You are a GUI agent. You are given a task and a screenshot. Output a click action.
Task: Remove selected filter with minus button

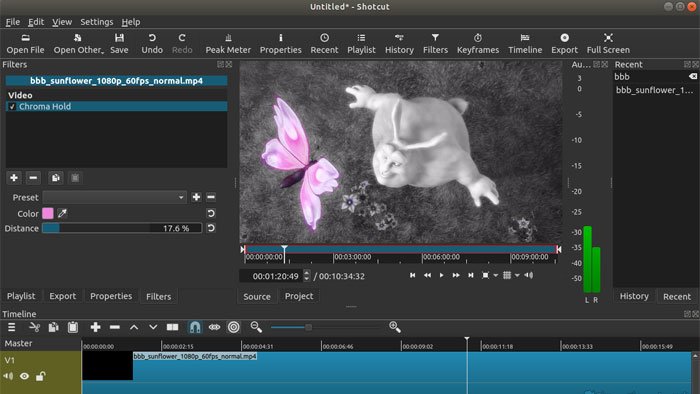[33, 178]
